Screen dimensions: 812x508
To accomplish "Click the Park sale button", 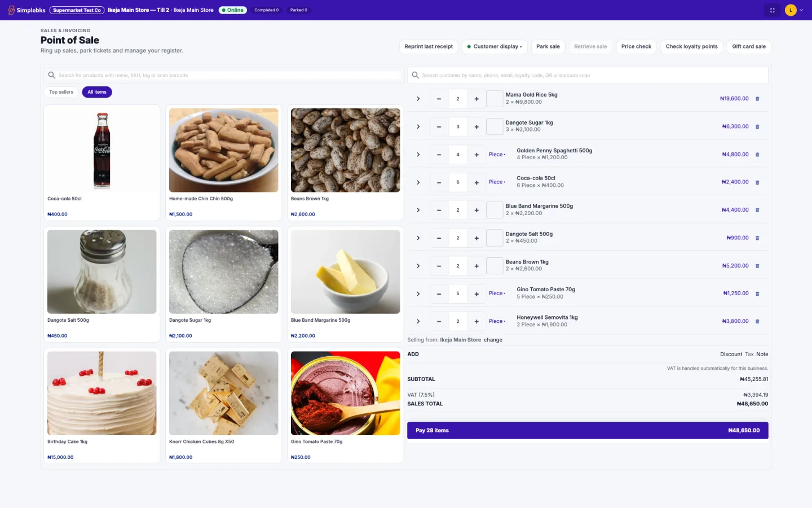I will [548, 47].
